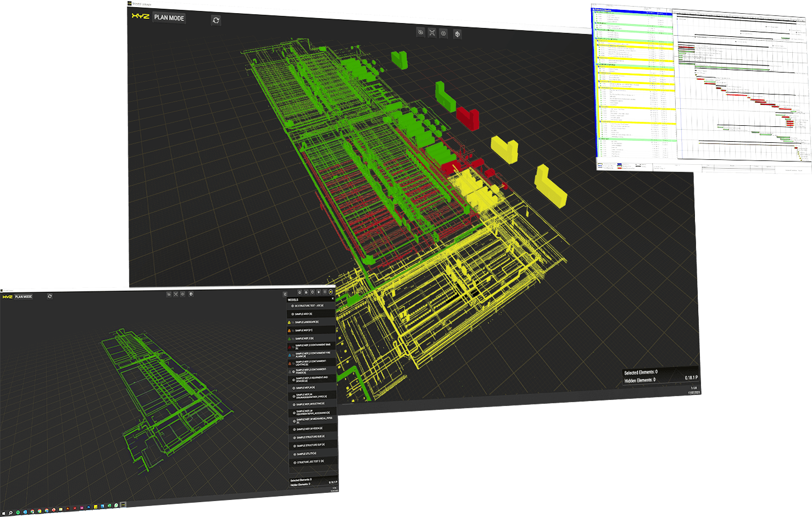Toggle visibility of DC STRUCTURE TEST - JOE model

[x=292, y=306]
